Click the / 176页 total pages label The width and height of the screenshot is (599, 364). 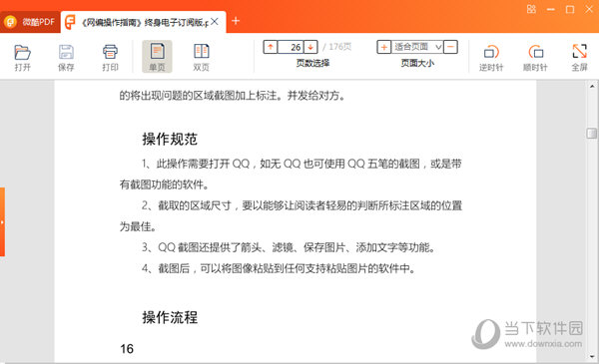pyautogui.click(x=336, y=47)
